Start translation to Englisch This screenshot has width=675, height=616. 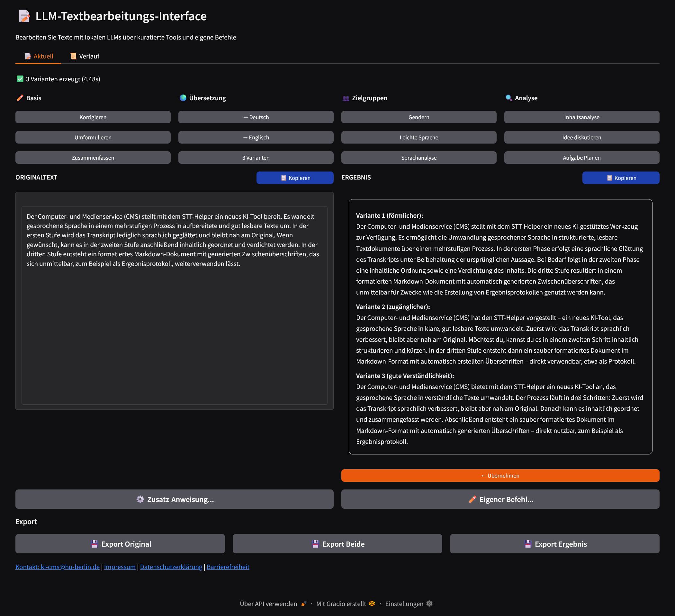256,137
